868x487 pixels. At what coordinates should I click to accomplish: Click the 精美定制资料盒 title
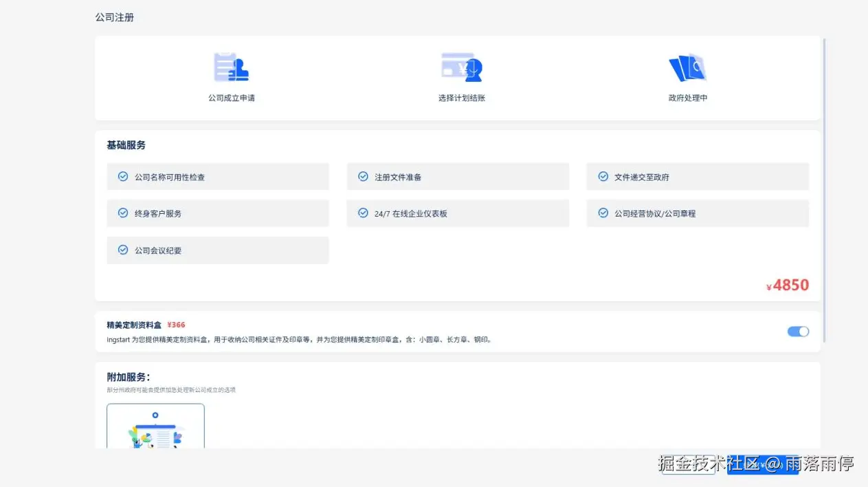tap(134, 325)
